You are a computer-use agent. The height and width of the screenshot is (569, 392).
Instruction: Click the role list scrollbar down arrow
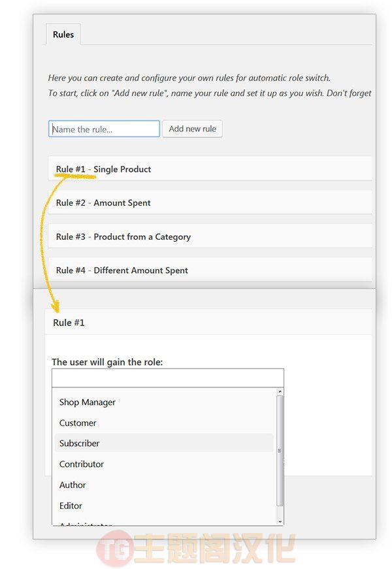click(280, 521)
